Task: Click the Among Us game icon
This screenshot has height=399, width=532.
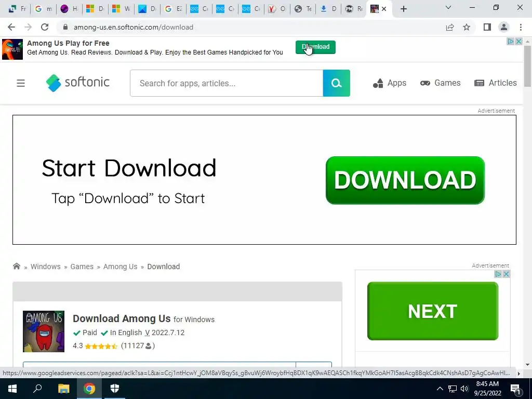Action: pyautogui.click(x=44, y=331)
